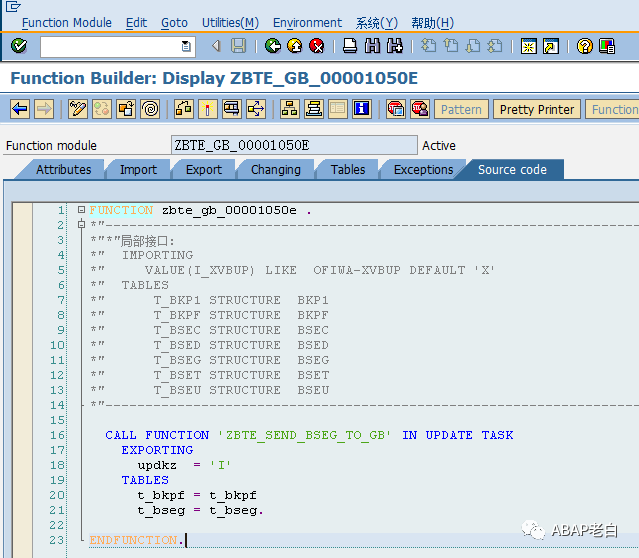This screenshot has width=639, height=558.
Task: Click the greyed forward navigation arrow
Action: coord(44,109)
